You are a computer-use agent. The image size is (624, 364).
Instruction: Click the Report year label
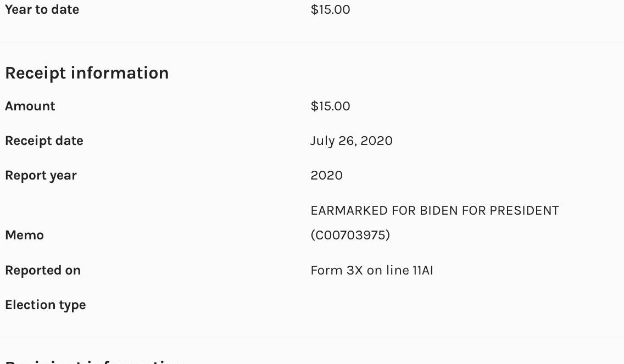click(x=41, y=175)
